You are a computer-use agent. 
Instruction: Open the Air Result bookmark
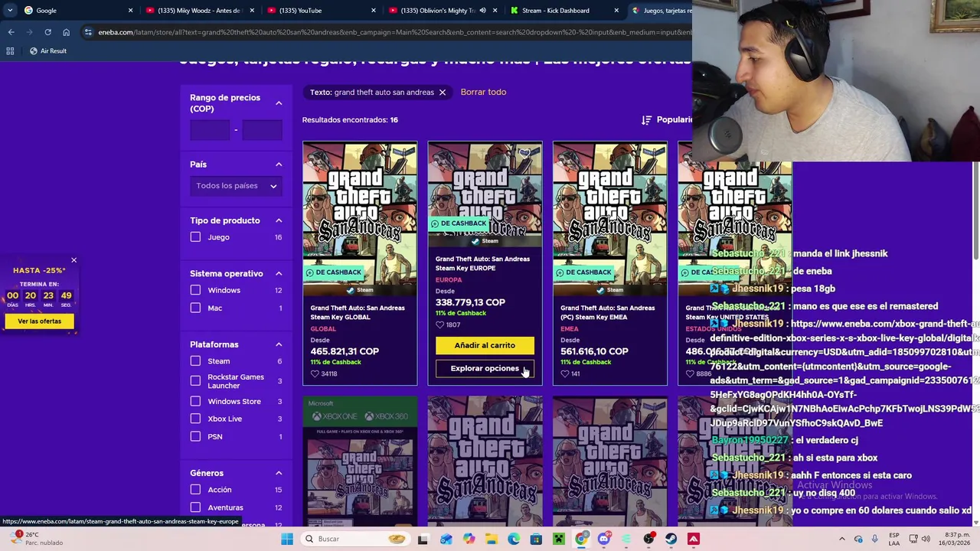(47, 51)
